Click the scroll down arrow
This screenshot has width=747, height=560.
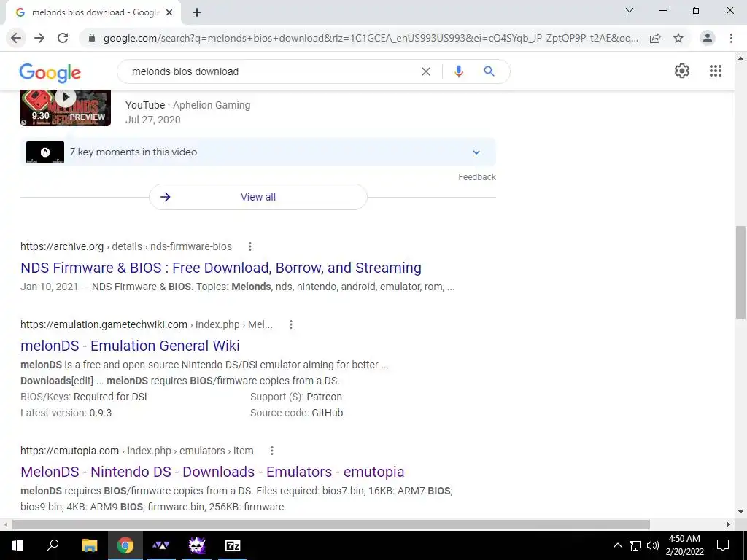(740, 512)
